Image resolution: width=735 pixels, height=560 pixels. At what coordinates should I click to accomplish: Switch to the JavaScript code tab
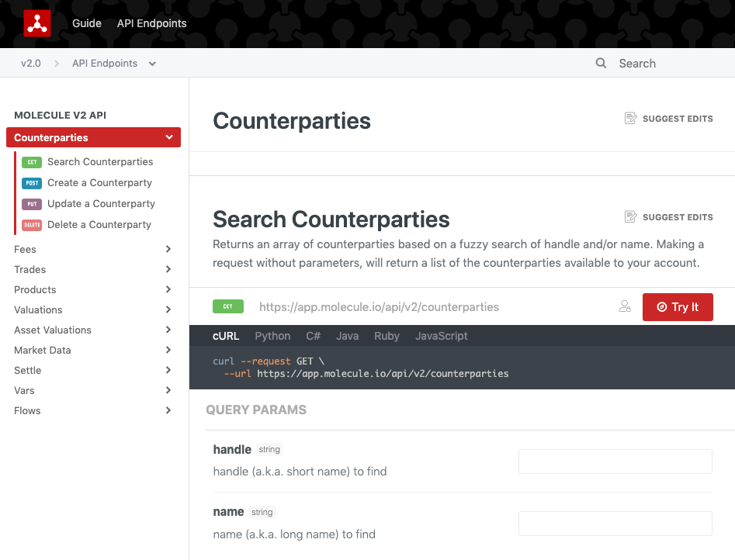tap(442, 336)
